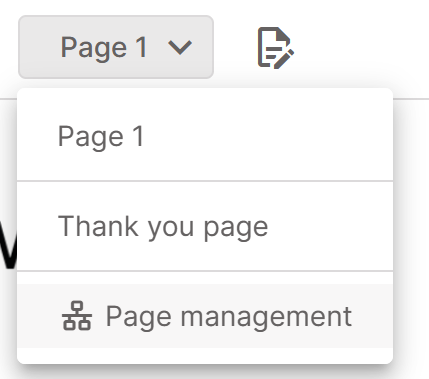
Task: Collapse the Page 1 dropdown button
Action: pos(116,47)
